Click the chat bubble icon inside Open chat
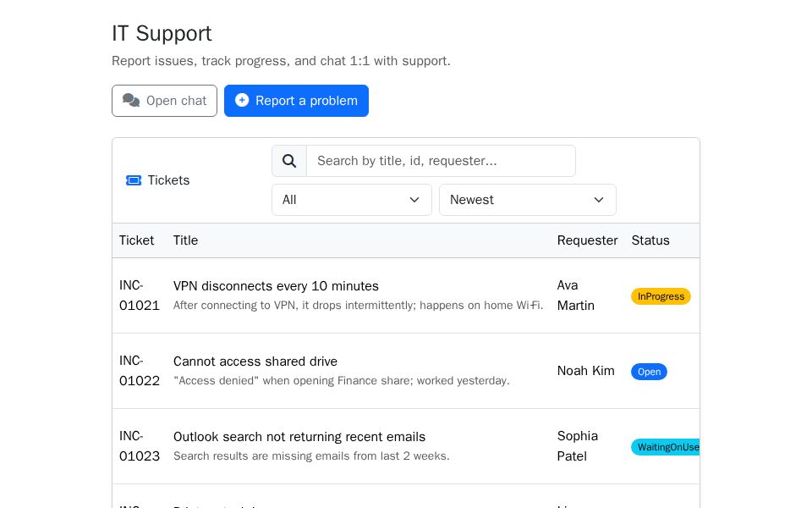The image size is (812, 508). coord(131,101)
